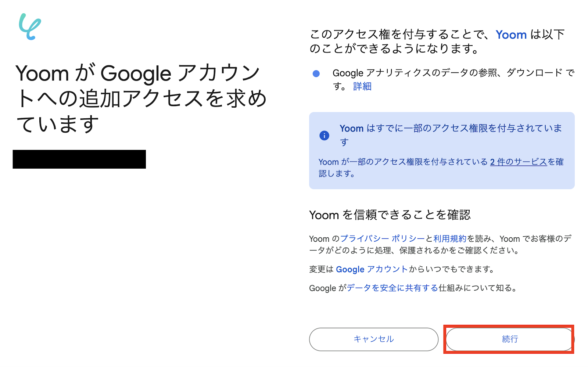Click the Yoom logo icon
The width and height of the screenshot is (588, 367).
pyautogui.click(x=30, y=27)
